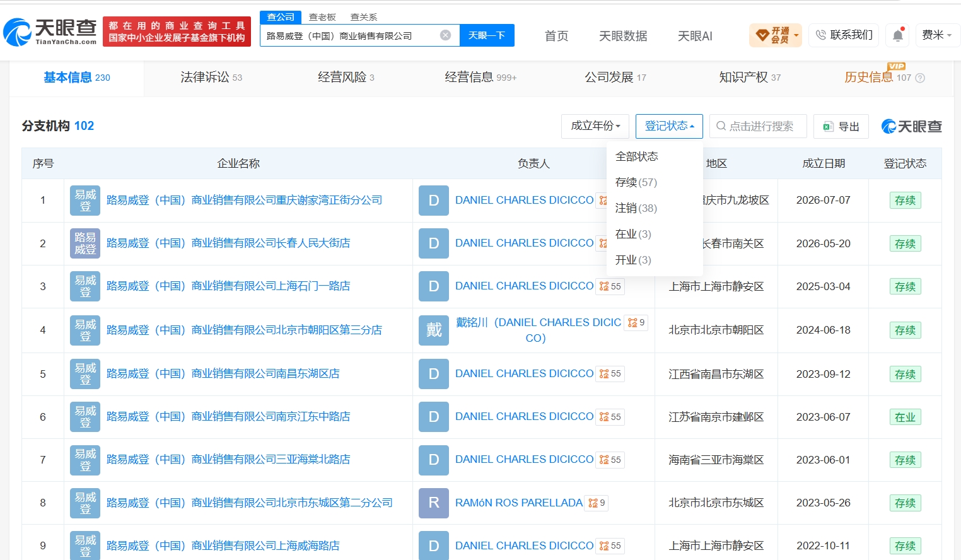The width and height of the screenshot is (961, 560).
Task: Click the 江西省南昌市东湖区 region cell
Action: [716, 374]
